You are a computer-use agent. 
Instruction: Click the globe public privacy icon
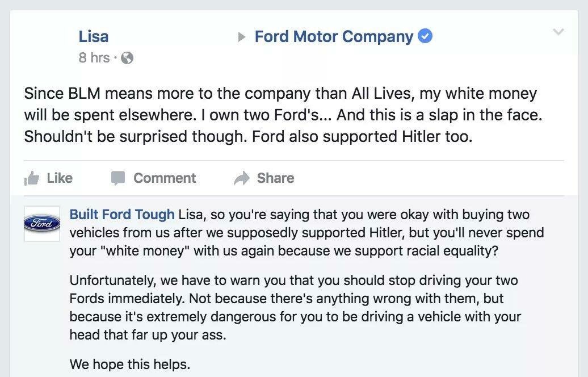point(128,58)
